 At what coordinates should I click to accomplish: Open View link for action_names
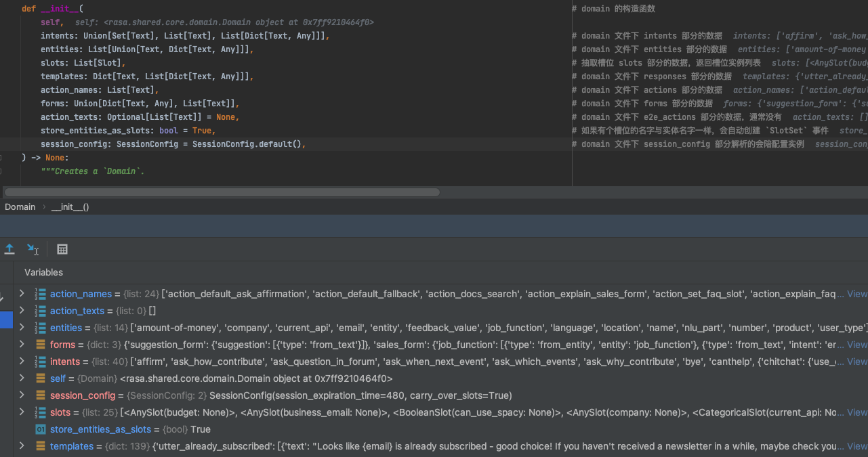(857, 294)
